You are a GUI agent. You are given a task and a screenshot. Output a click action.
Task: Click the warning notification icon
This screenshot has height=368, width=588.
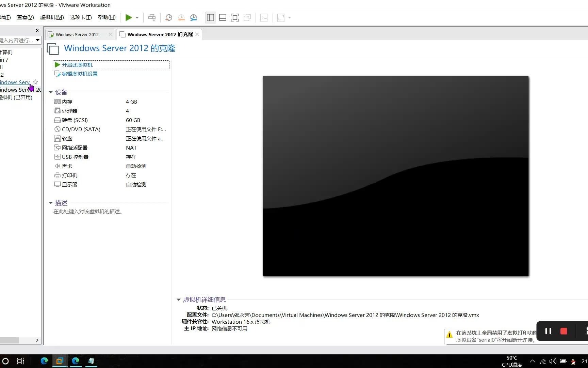(450, 335)
